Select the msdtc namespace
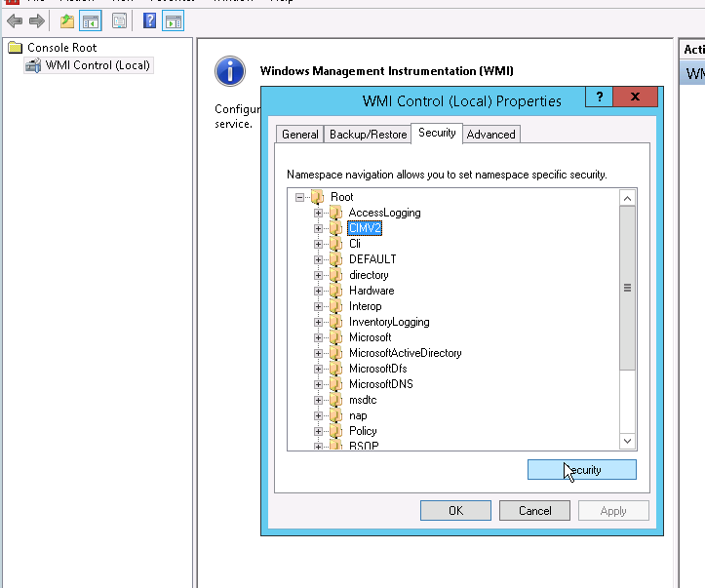 click(x=363, y=400)
